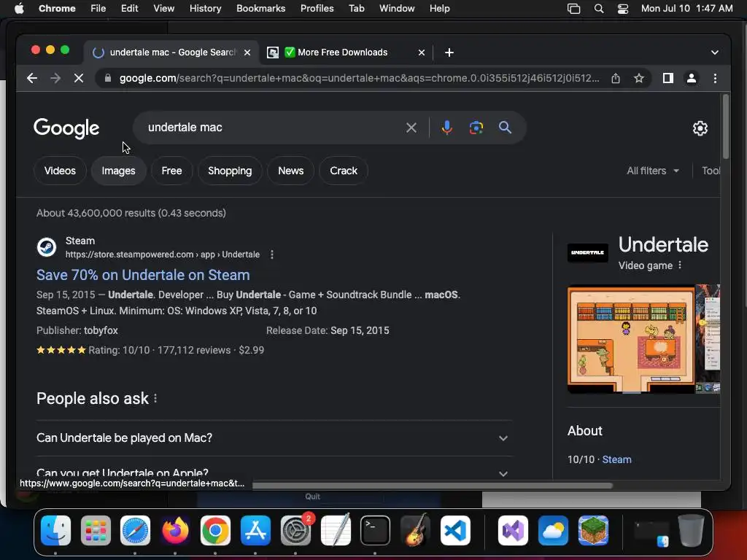Click the magnifier search button
Screen dimensions: 747x560
point(505,128)
